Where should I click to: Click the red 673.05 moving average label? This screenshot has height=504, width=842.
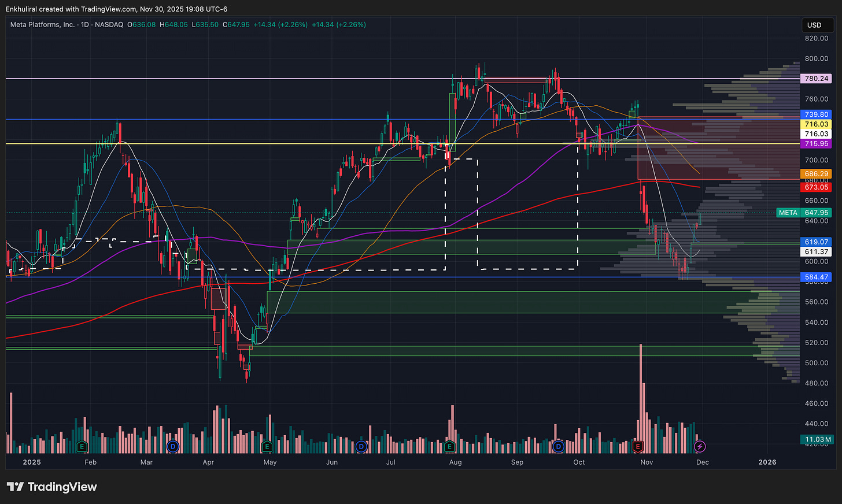(816, 187)
